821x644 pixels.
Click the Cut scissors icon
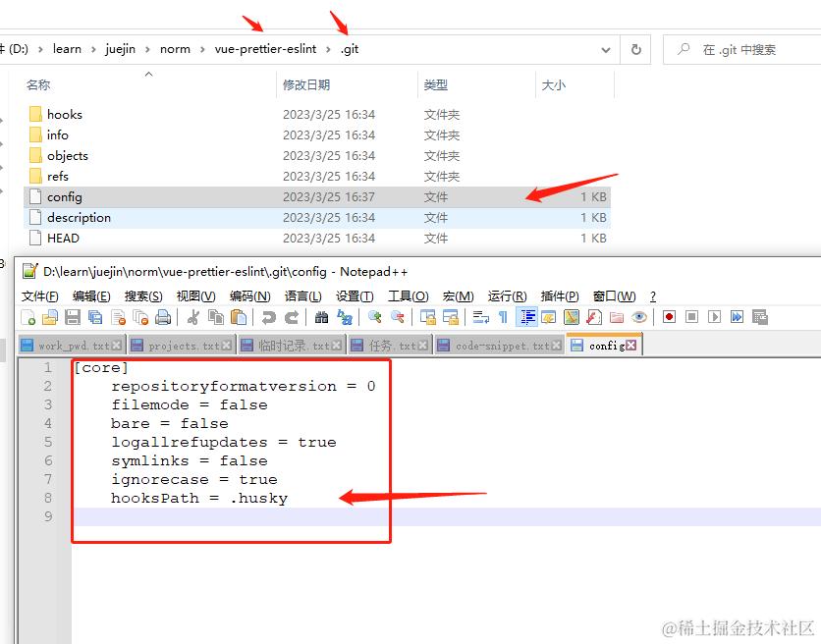coord(192,317)
